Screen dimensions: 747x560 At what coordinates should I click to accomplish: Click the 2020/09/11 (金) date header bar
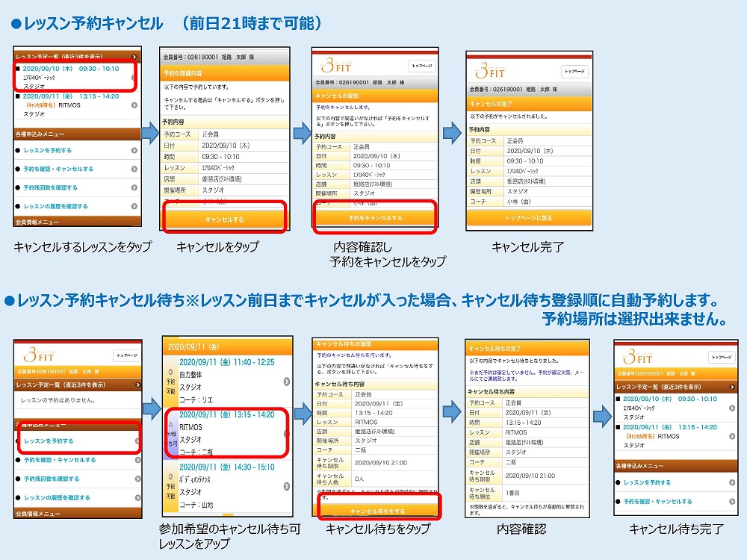227,346
